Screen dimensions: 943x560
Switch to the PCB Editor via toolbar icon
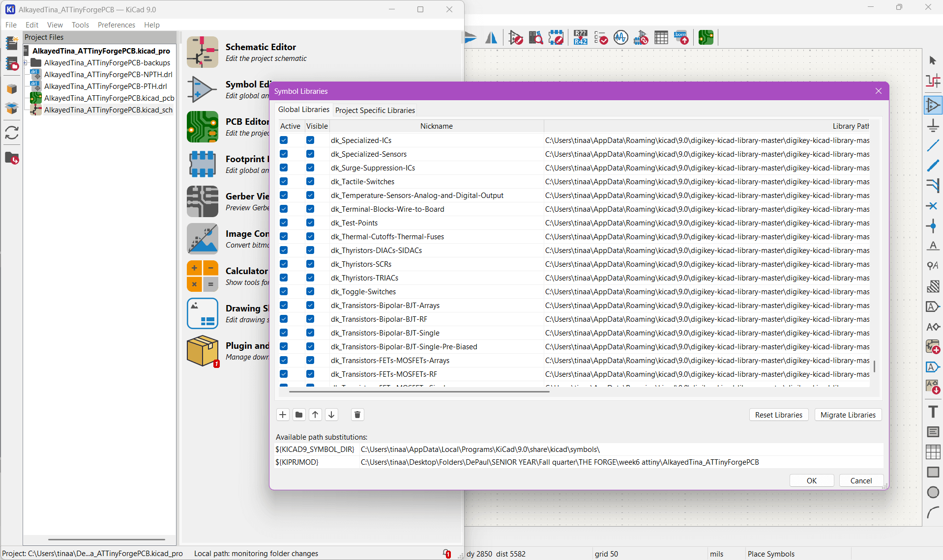point(706,37)
